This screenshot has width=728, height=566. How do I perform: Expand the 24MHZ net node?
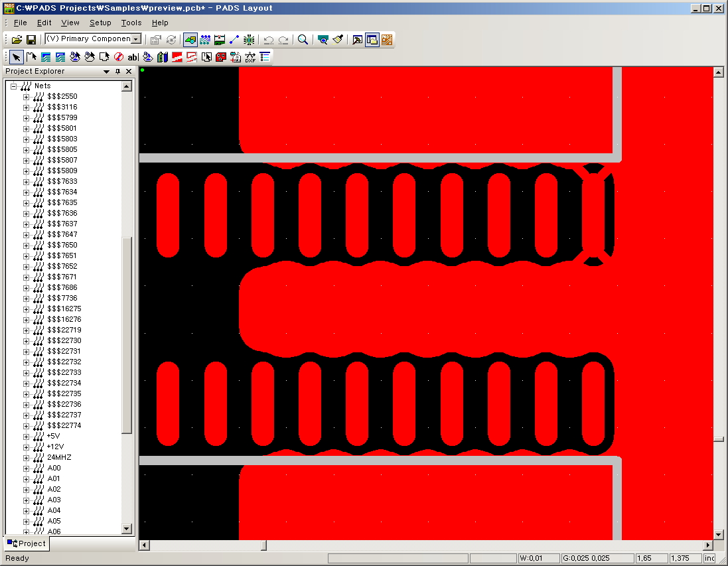pyautogui.click(x=26, y=458)
